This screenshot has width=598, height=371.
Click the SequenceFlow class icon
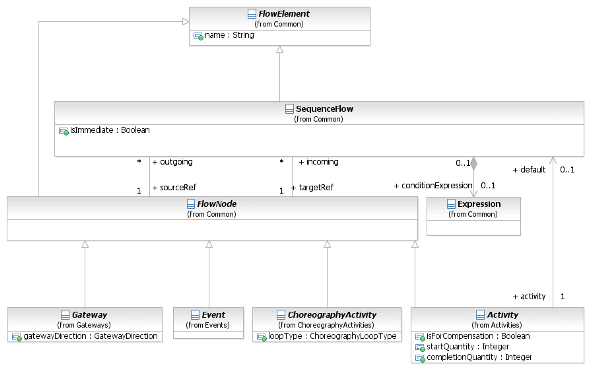(x=289, y=109)
